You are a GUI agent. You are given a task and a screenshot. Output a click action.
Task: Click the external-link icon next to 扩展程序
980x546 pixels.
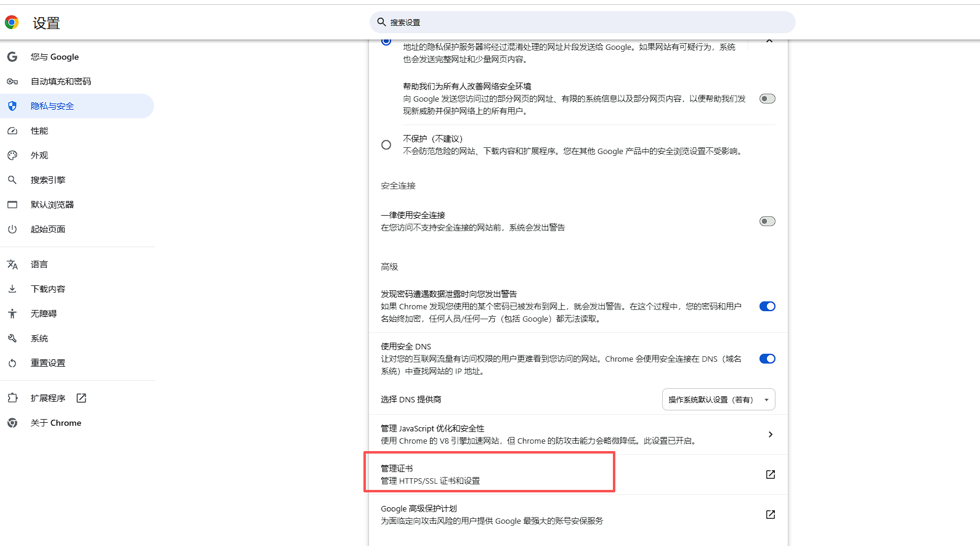click(81, 398)
